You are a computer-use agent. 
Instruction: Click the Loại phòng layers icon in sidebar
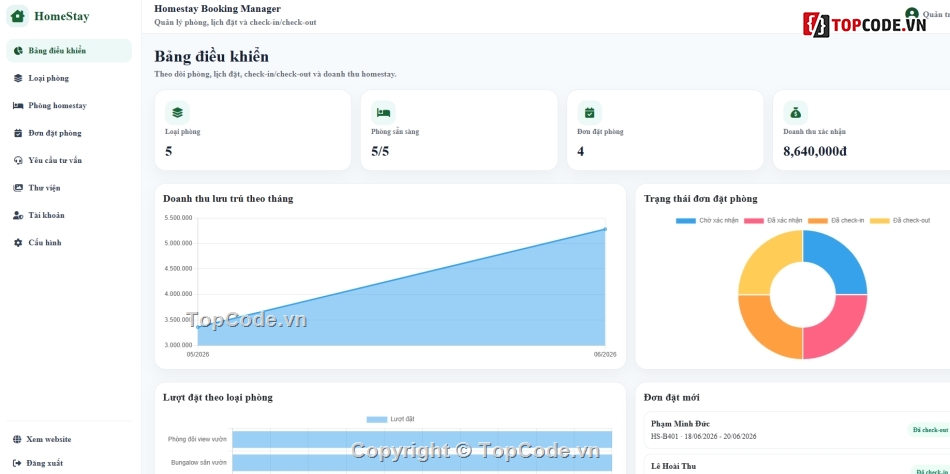click(18, 78)
